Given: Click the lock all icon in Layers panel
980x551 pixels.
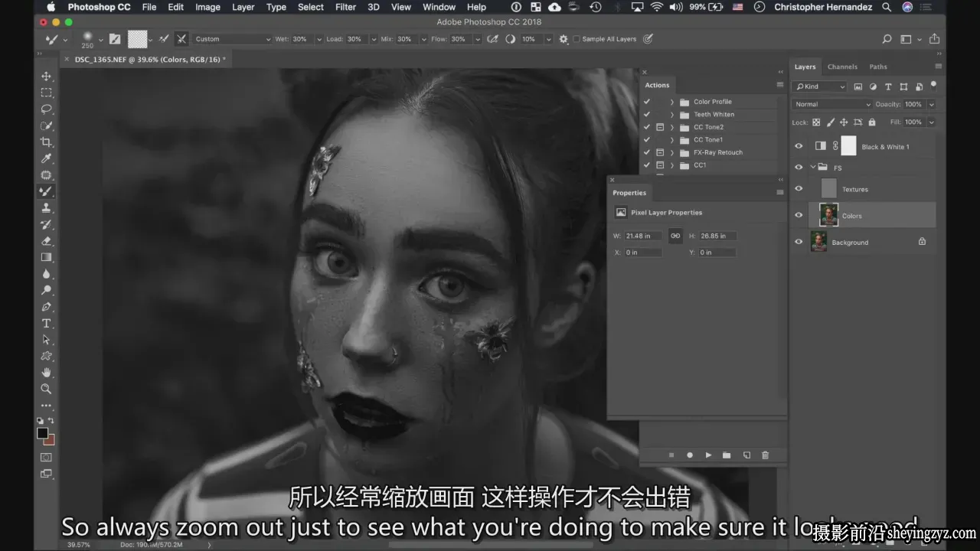Looking at the screenshot, I should click(871, 122).
